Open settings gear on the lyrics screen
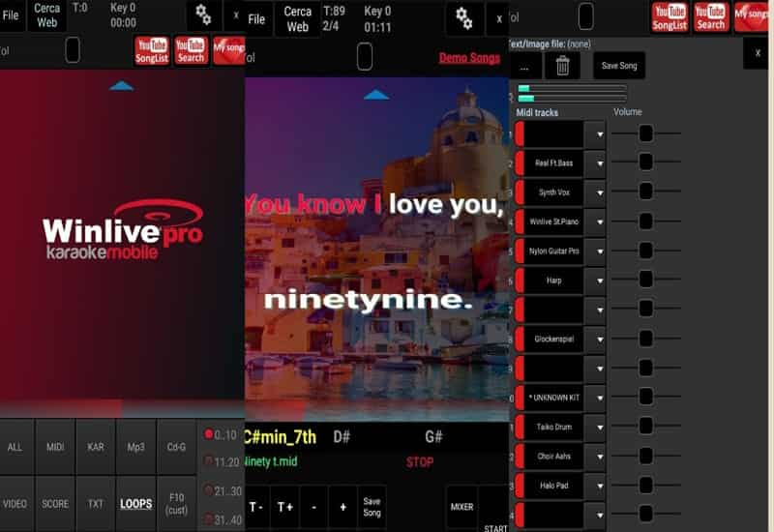 [x=463, y=18]
